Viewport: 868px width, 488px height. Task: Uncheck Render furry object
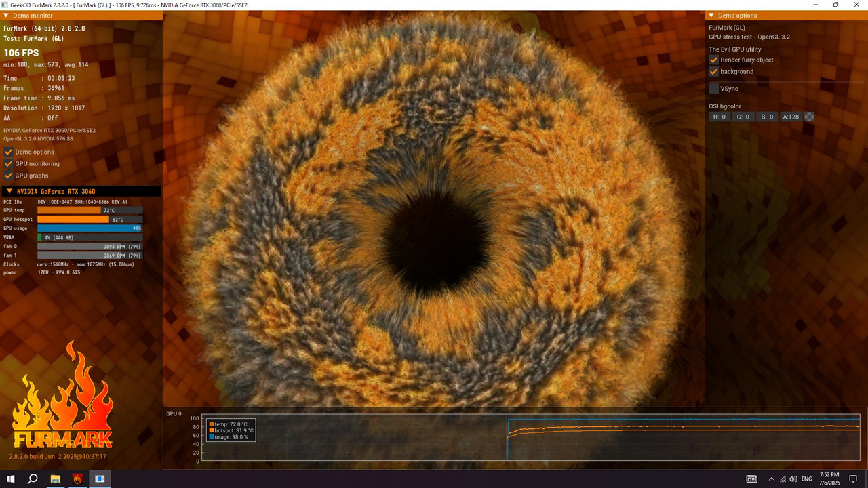(x=713, y=60)
